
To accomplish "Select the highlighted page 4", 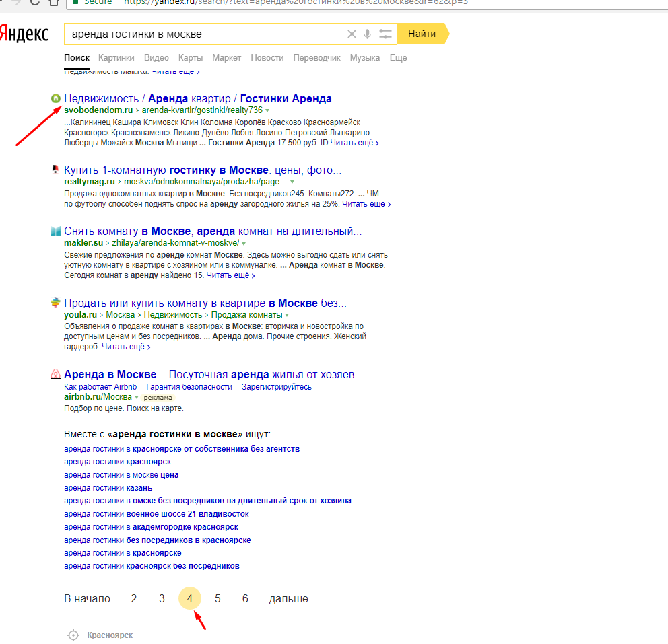I will [x=190, y=598].
